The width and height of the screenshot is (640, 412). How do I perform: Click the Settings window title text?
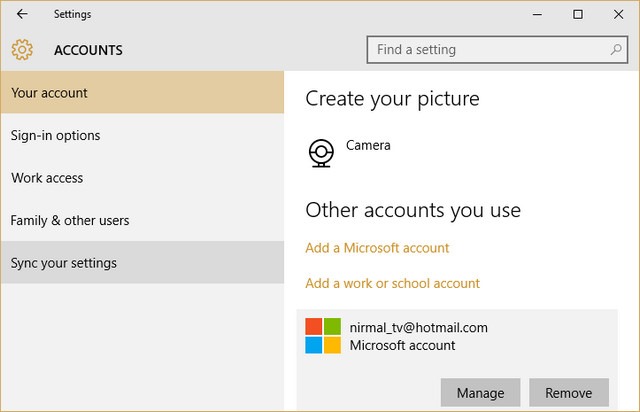(73, 14)
